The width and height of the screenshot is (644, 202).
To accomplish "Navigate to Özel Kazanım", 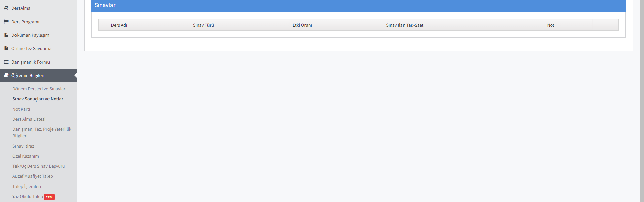I will click(26, 156).
